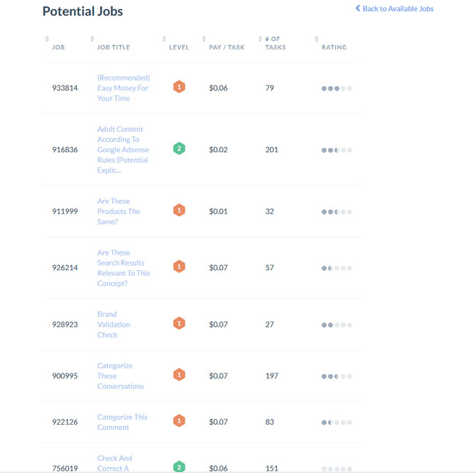Sort by Job Title sort arrows
Viewport: 476px width, 473px height.
[92, 39]
